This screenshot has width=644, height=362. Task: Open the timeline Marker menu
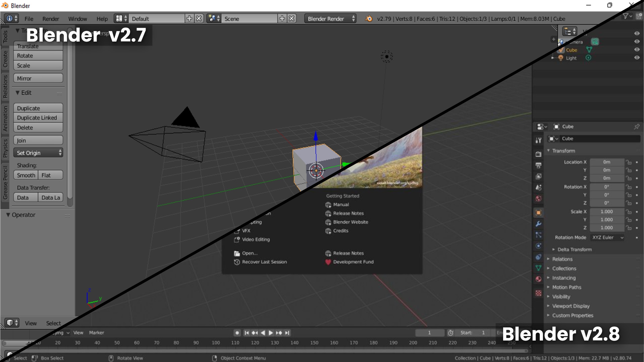(96, 333)
